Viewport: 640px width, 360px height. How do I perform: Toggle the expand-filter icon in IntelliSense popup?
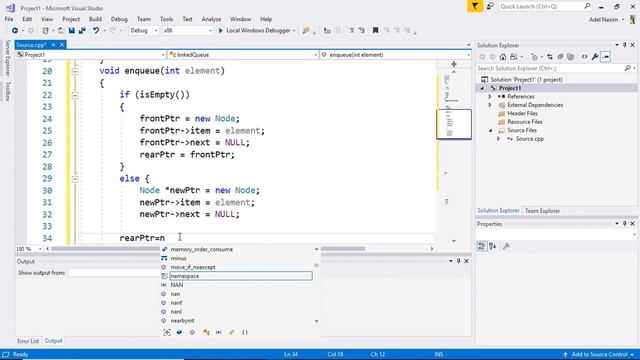click(x=167, y=332)
